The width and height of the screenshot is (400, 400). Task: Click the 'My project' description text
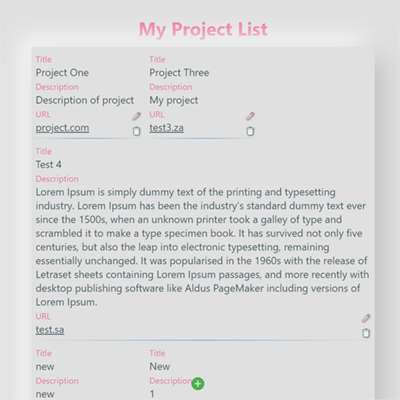(174, 100)
